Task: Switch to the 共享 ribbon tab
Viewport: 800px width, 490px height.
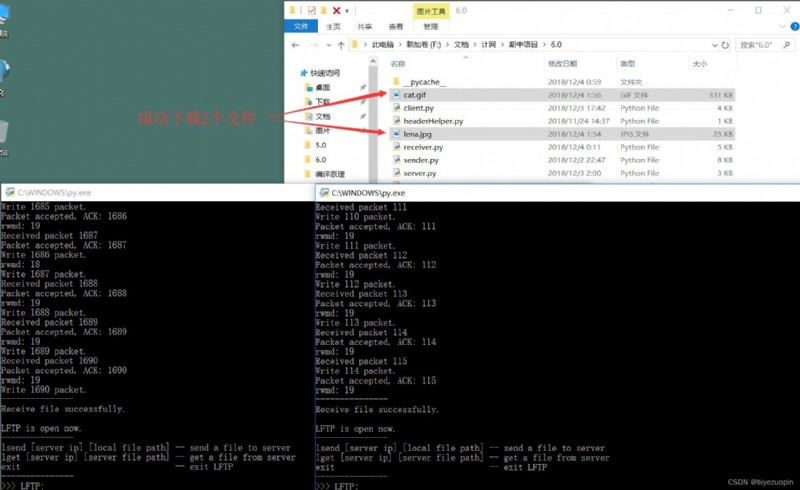Action: 365,27
